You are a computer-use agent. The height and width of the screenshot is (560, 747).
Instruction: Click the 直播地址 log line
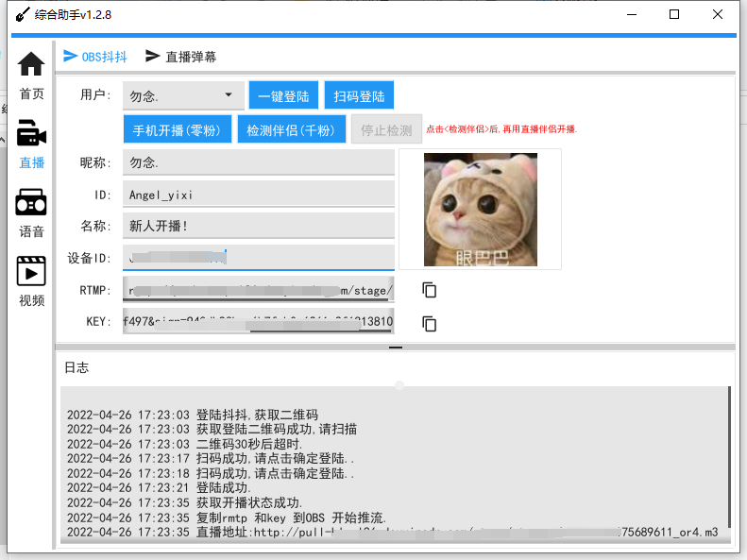(393, 532)
